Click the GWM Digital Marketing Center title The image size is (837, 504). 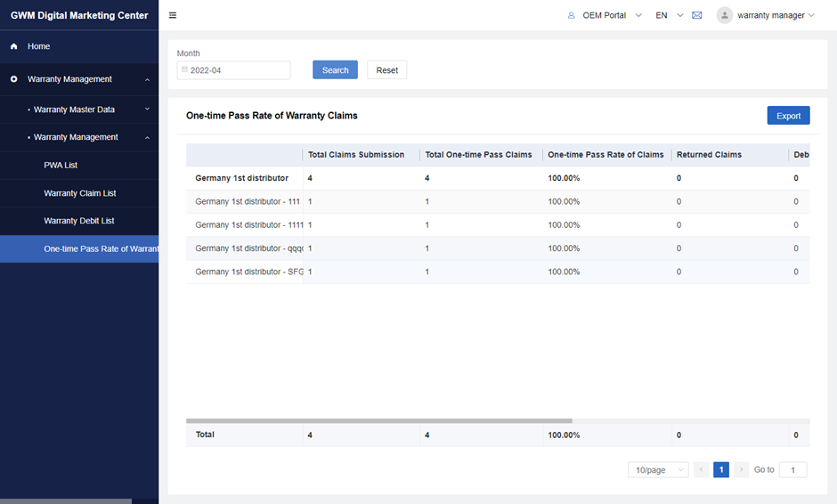pos(79,15)
